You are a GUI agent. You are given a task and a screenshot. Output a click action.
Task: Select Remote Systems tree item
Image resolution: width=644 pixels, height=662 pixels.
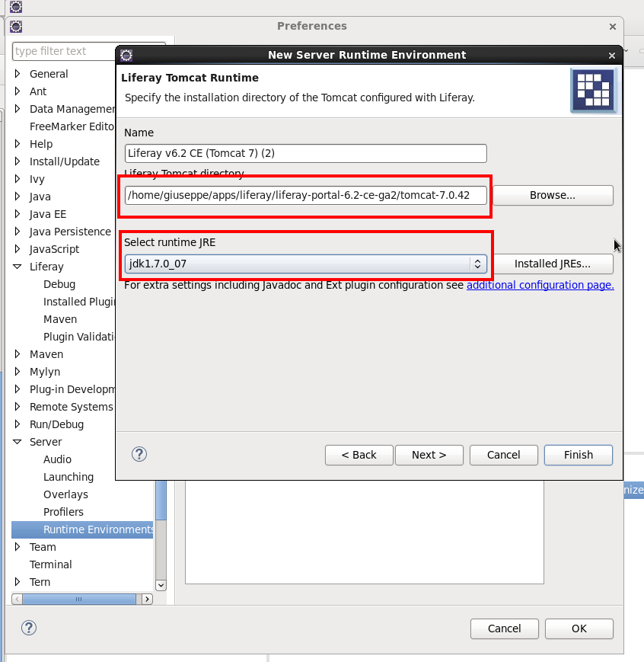[x=72, y=407]
